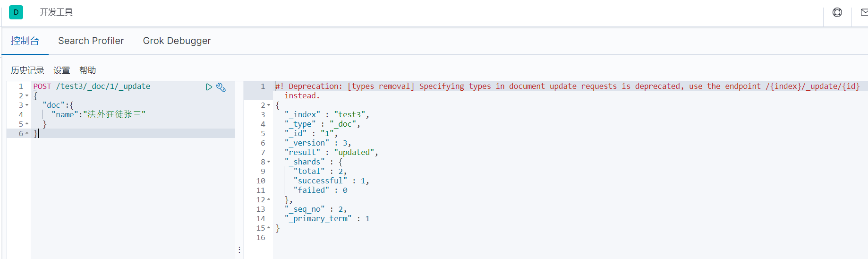Click the "result" : "updated" line
This screenshot has width=868, height=259.
tap(331, 152)
